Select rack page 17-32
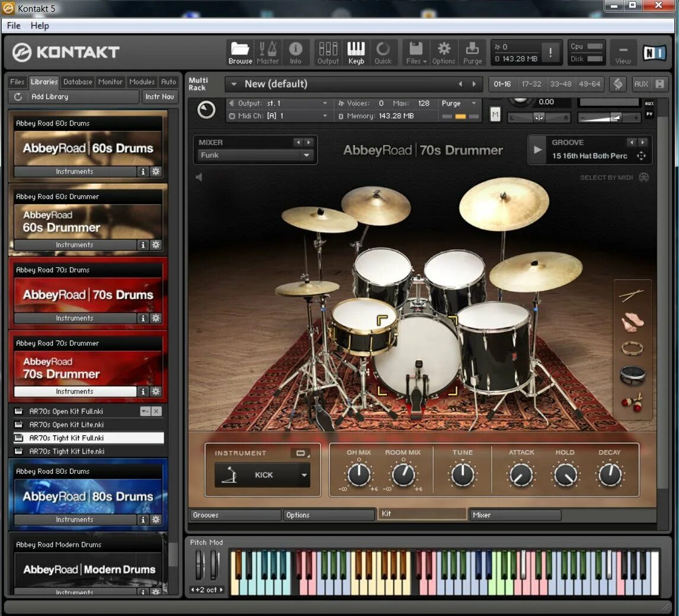The height and width of the screenshot is (616, 679). coord(531,84)
